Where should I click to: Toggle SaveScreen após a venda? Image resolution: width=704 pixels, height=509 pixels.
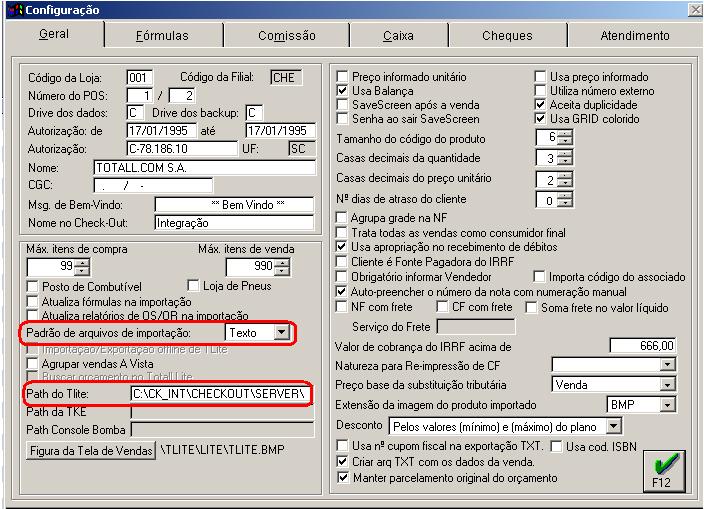(342, 105)
